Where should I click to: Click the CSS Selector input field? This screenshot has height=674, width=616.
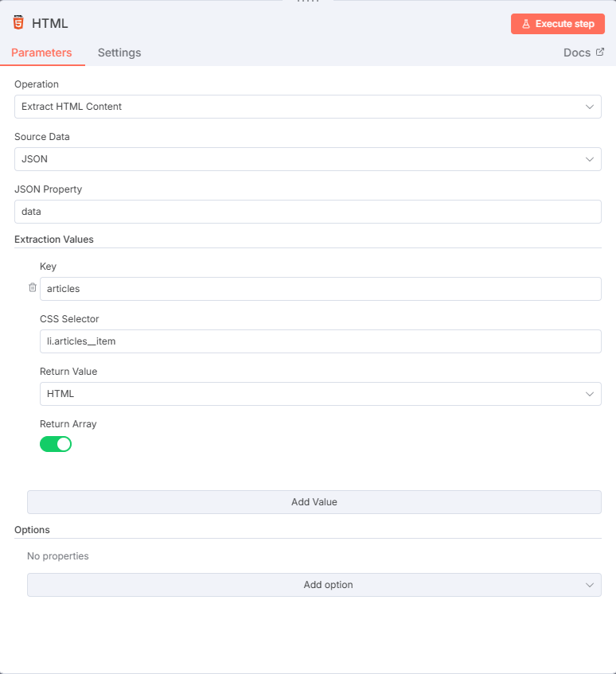point(320,341)
